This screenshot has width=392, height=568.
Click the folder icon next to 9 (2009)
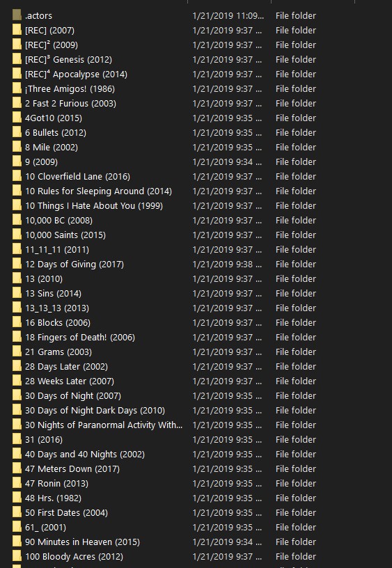coord(17,161)
